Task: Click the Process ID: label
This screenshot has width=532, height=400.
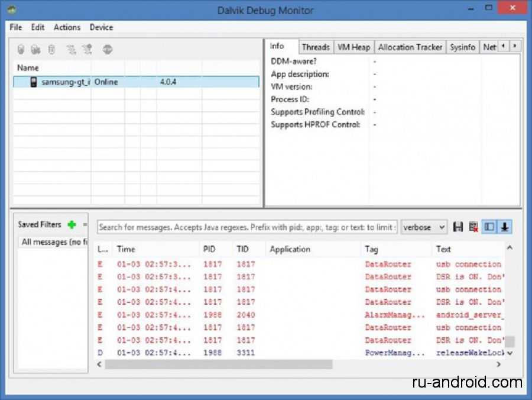Action: click(290, 99)
